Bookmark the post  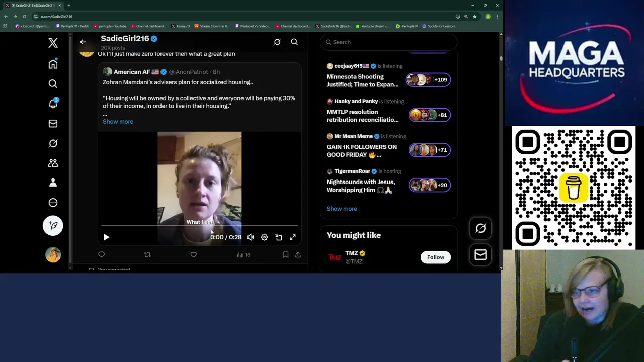coord(285,255)
